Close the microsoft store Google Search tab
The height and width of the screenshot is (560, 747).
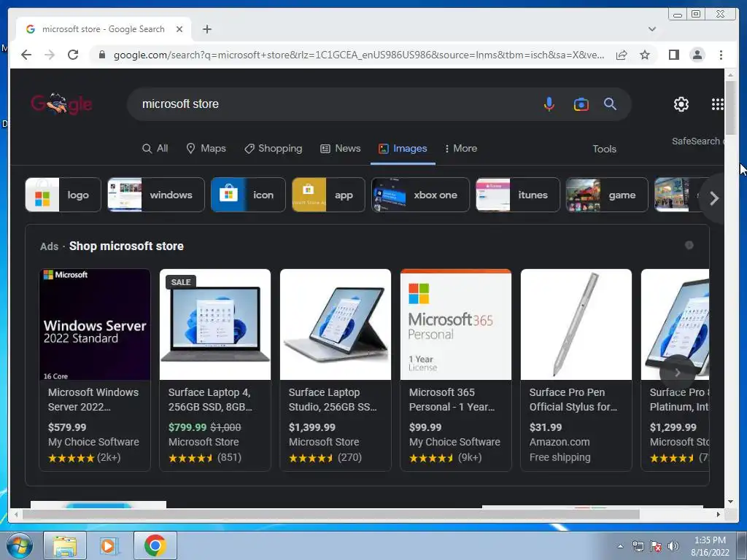click(x=179, y=29)
